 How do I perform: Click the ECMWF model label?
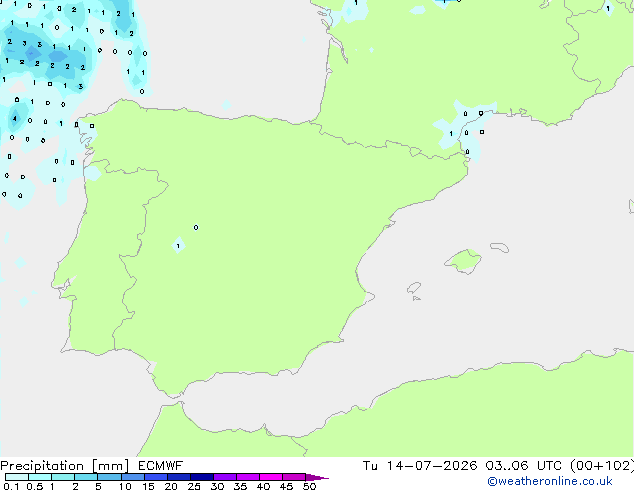(160, 466)
